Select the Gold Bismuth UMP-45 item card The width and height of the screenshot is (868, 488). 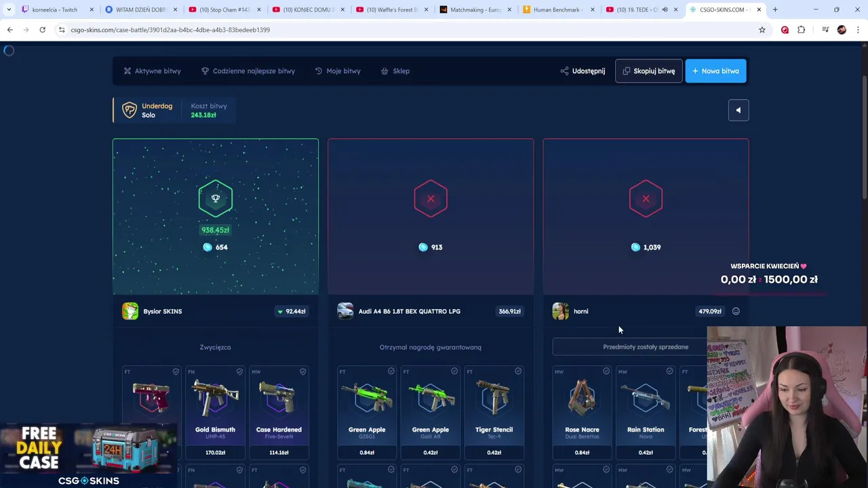click(x=216, y=413)
